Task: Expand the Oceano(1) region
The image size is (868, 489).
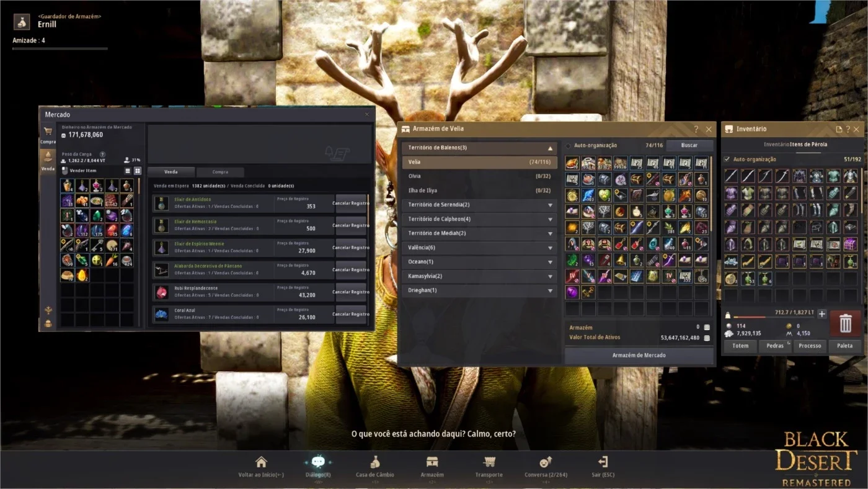Action: (479, 262)
